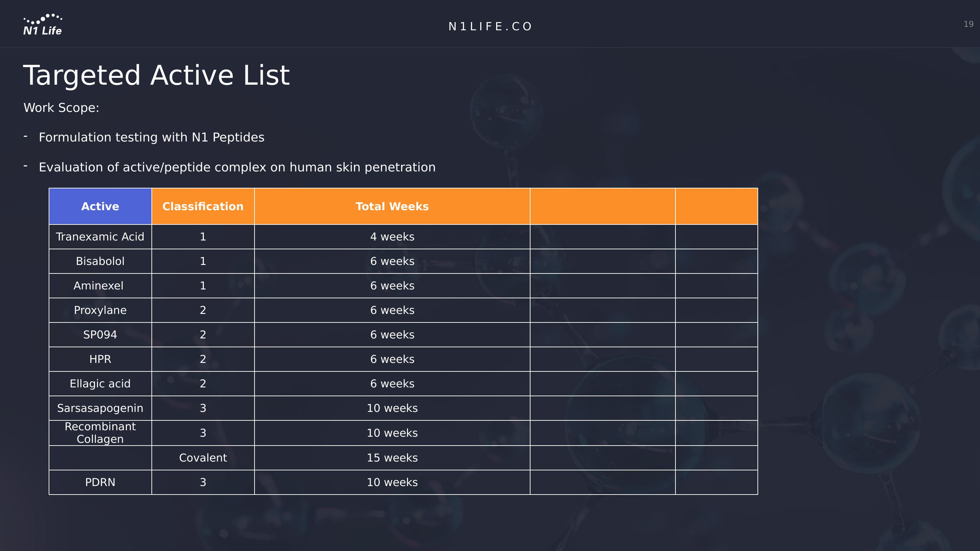Click the Aminexel row label
Image resolution: width=980 pixels, height=551 pixels.
click(x=99, y=286)
